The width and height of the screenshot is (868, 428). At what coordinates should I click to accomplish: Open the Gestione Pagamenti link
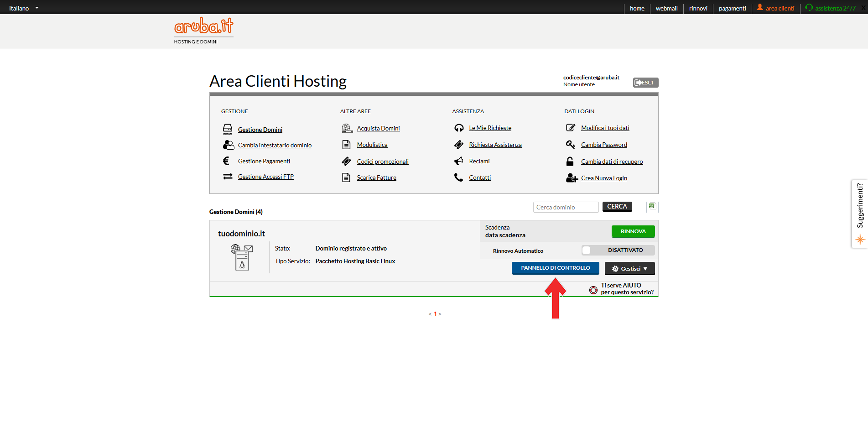pyautogui.click(x=264, y=161)
